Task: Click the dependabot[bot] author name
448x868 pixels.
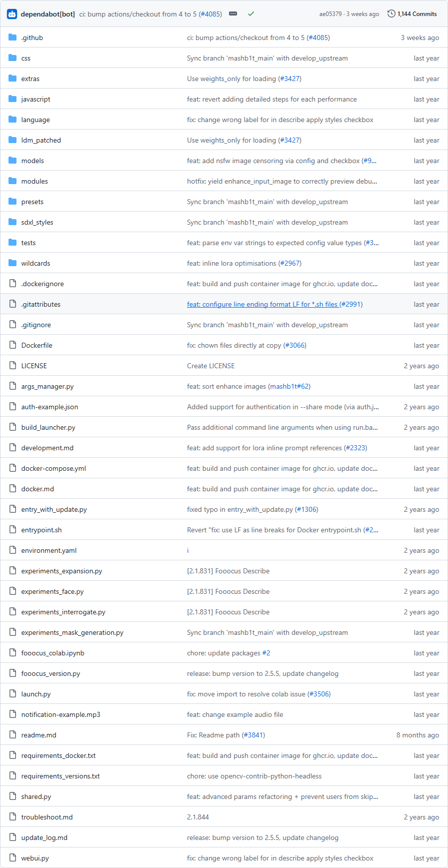Action: click(48, 14)
